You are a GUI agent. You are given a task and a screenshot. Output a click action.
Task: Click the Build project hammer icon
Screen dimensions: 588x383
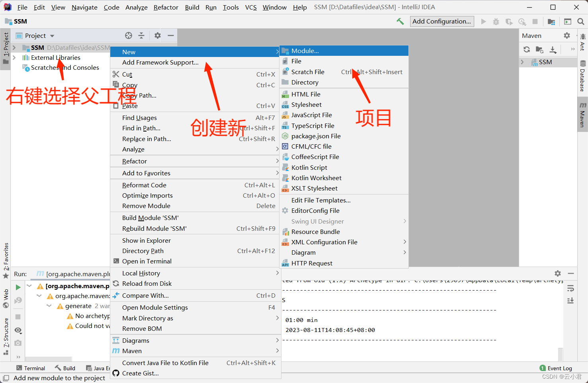(x=400, y=22)
